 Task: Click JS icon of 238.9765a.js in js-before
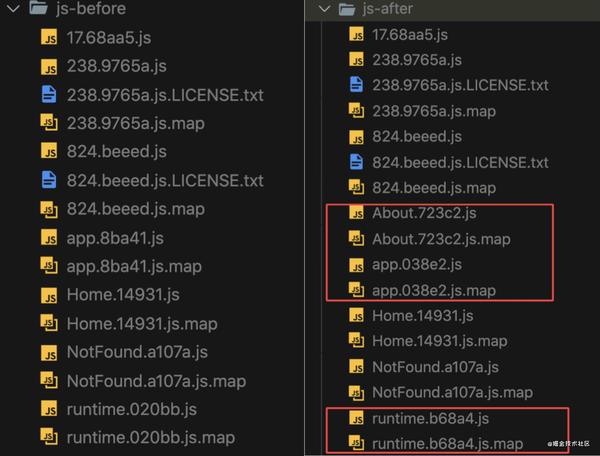click(x=49, y=66)
